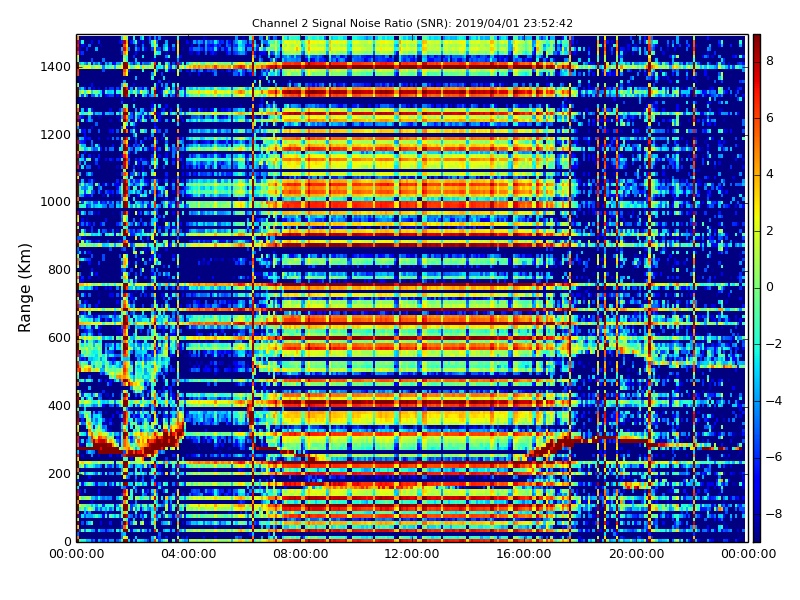Click the 1200 tick label on the range axis
This screenshot has height=600, width=800.
click(55, 135)
